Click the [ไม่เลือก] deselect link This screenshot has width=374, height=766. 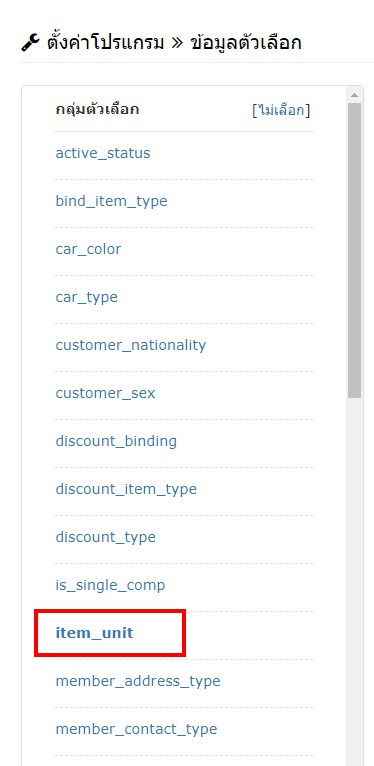281,110
